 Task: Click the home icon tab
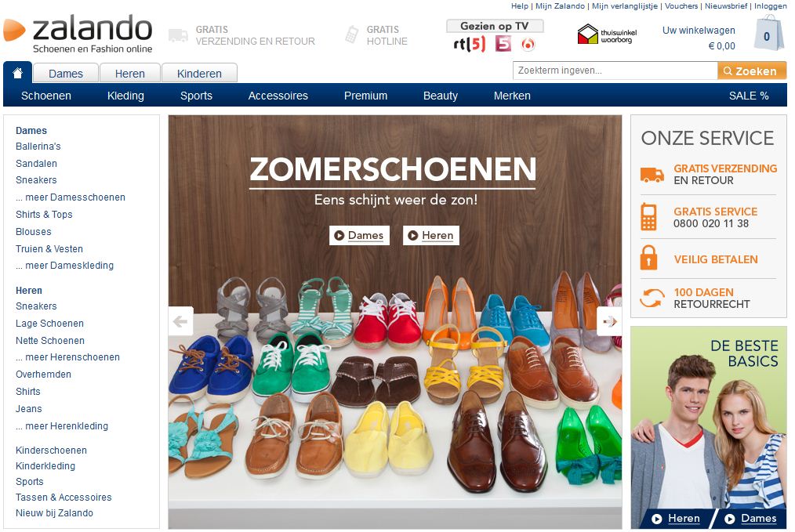coord(18,72)
